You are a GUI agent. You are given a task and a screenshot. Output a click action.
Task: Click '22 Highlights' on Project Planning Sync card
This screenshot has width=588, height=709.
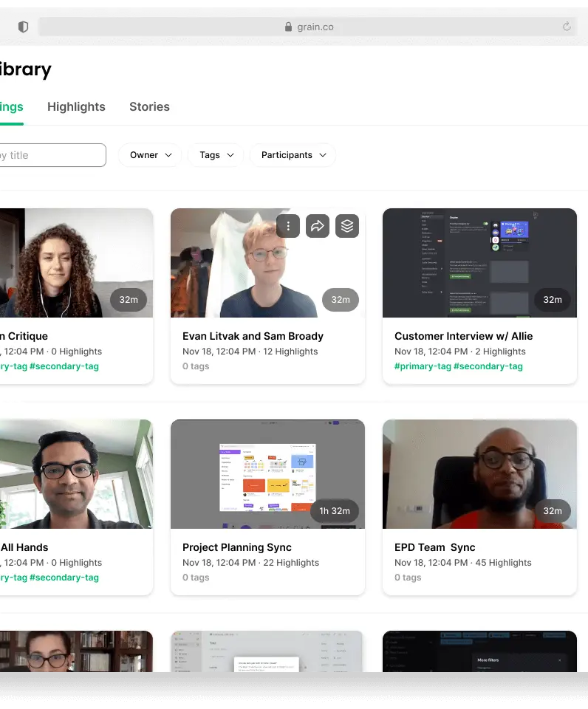[x=291, y=563]
